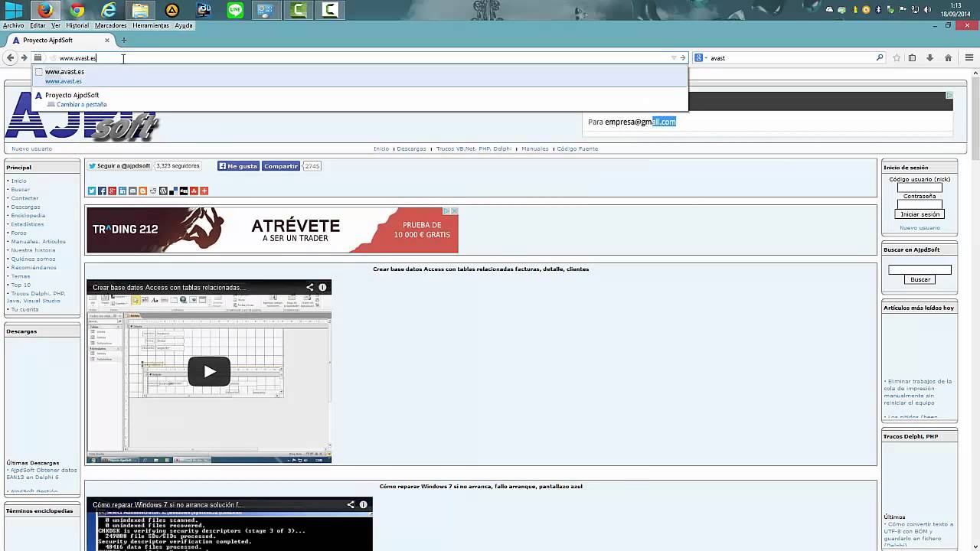Launch Internet Explorer from the taskbar
This screenshot has height=551, width=980.
(109, 10)
